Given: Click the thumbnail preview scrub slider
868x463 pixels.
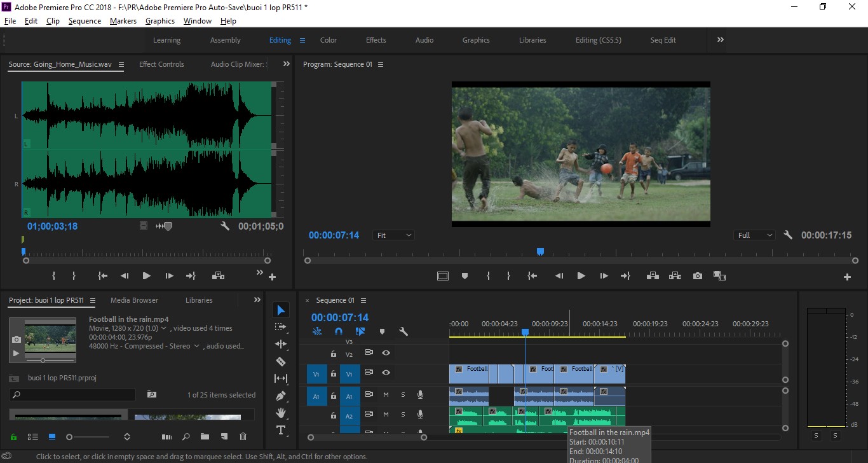Looking at the screenshot, I should [43, 360].
